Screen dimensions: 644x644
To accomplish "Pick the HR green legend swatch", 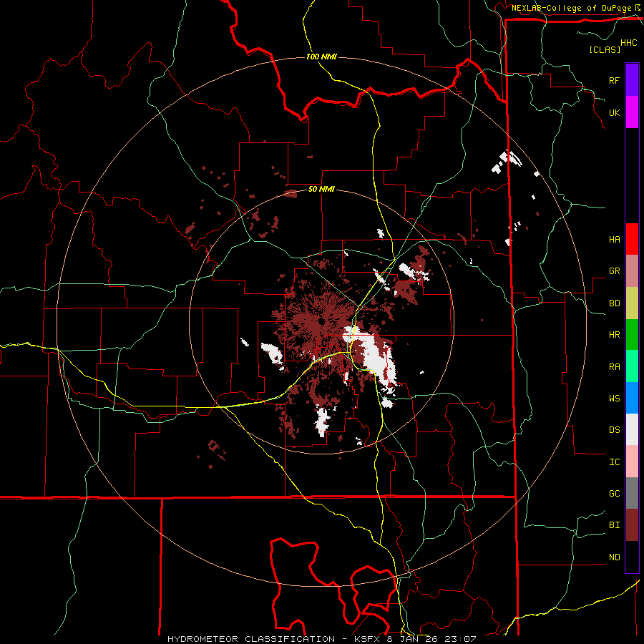I will 632,335.
